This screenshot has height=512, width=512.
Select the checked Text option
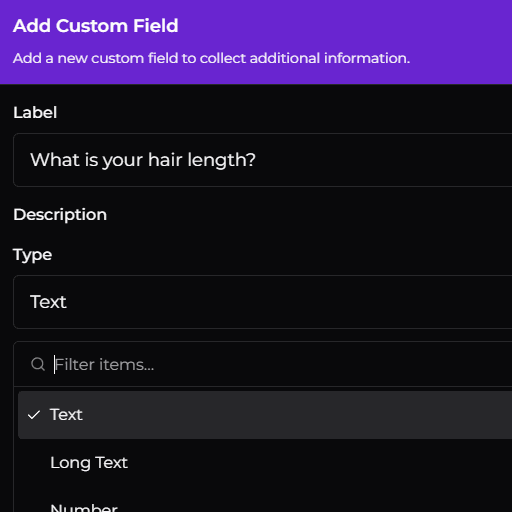265,415
